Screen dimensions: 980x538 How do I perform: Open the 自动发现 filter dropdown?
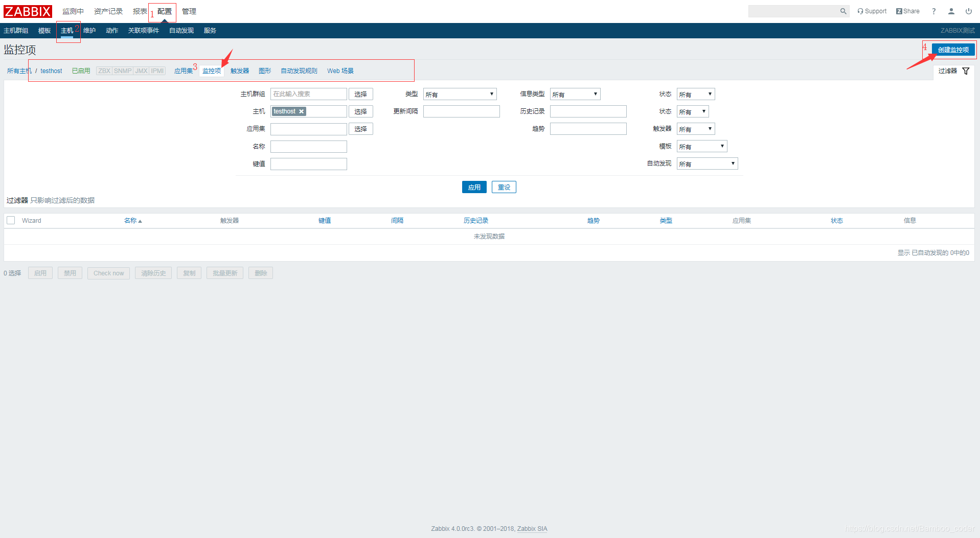click(x=708, y=164)
